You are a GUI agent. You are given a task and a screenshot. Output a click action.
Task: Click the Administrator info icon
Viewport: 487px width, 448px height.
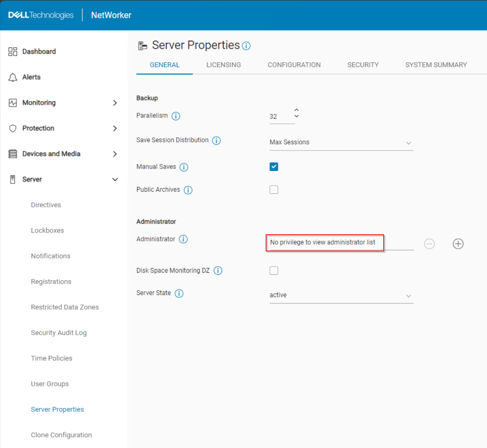pyautogui.click(x=183, y=239)
